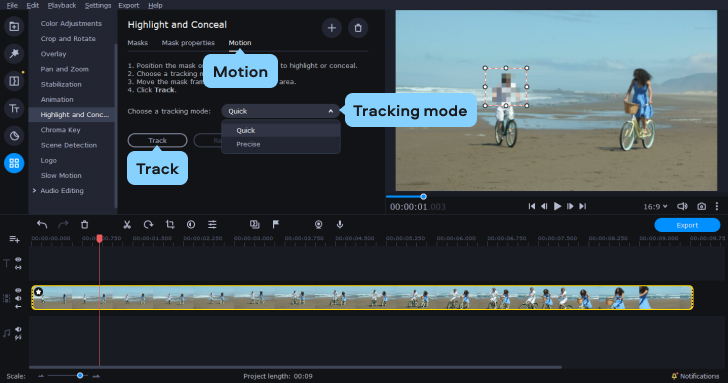Click the Track button
Screen dimensions: 728x383
(157, 140)
